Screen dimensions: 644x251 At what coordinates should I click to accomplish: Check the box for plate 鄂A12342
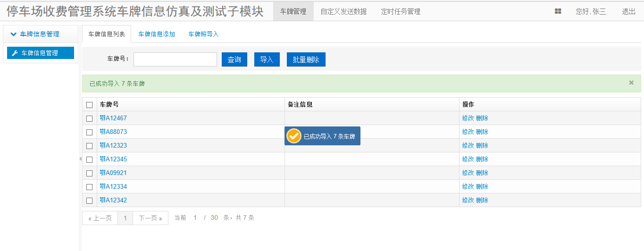[x=90, y=201]
